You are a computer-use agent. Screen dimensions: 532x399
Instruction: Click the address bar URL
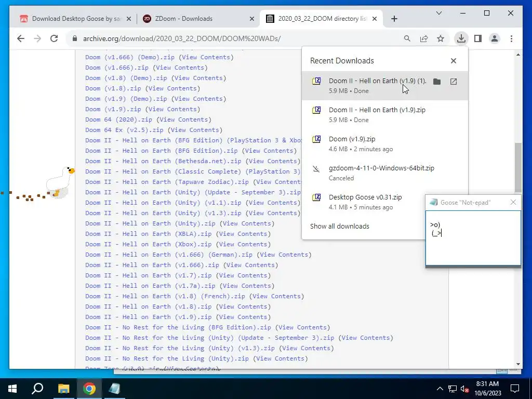[182, 38]
